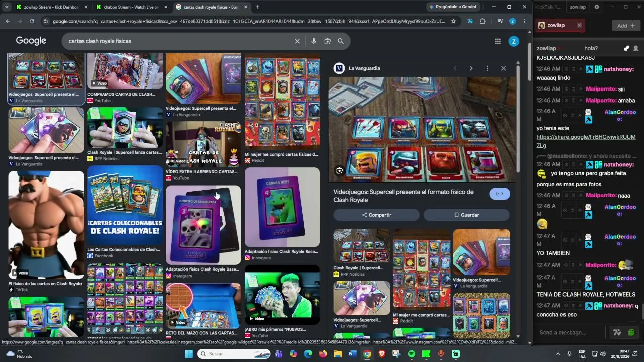Open KickTalk user list icon
The height and width of the screenshot is (362, 644).
click(636, 48)
